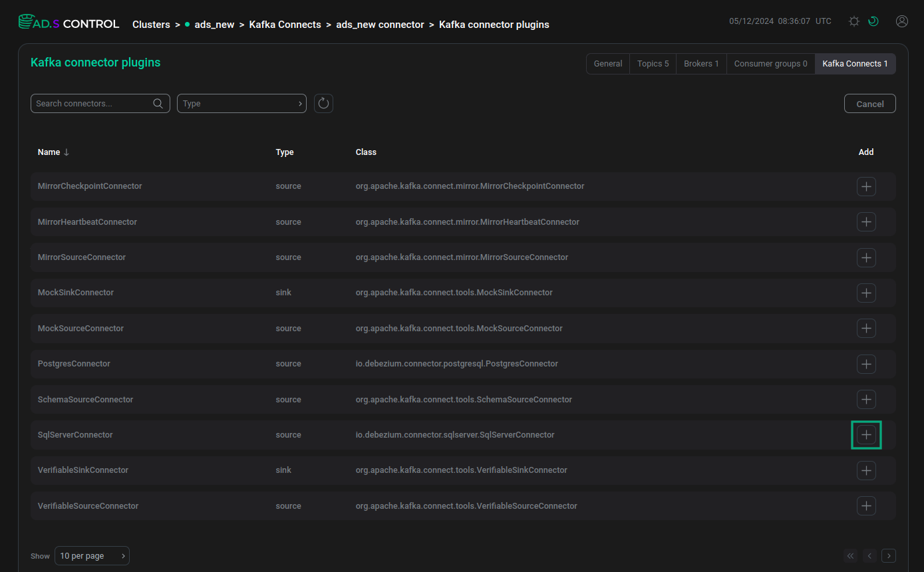Select the SqlServerConnector name cell

pos(75,435)
